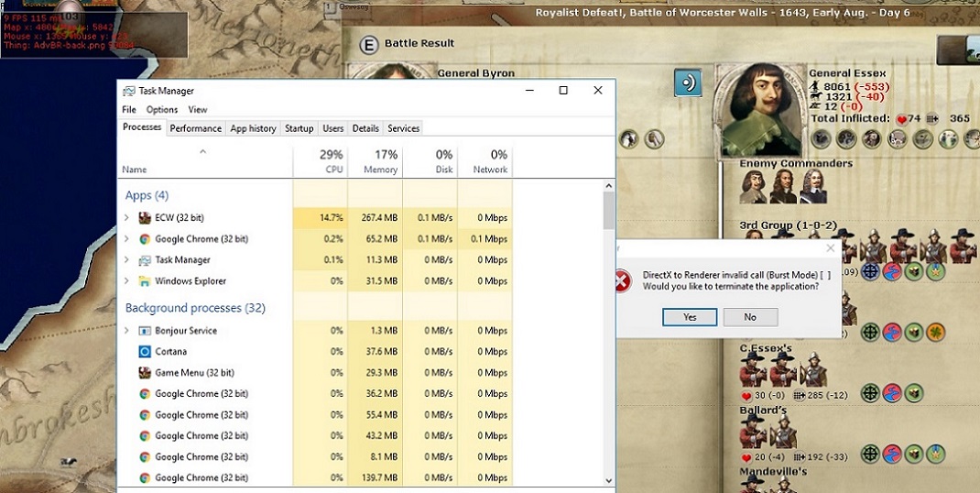
Task: Click Task Manager vertical scrollbar thumb
Action: [x=609, y=210]
